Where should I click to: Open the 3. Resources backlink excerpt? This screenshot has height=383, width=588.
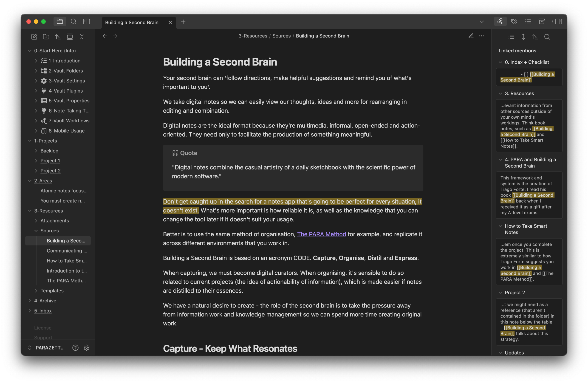point(529,126)
